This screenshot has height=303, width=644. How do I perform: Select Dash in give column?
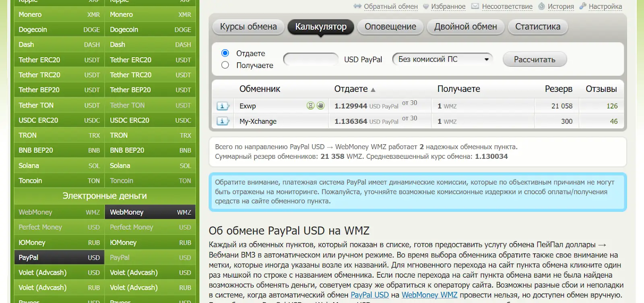pyautogui.click(x=59, y=45)
